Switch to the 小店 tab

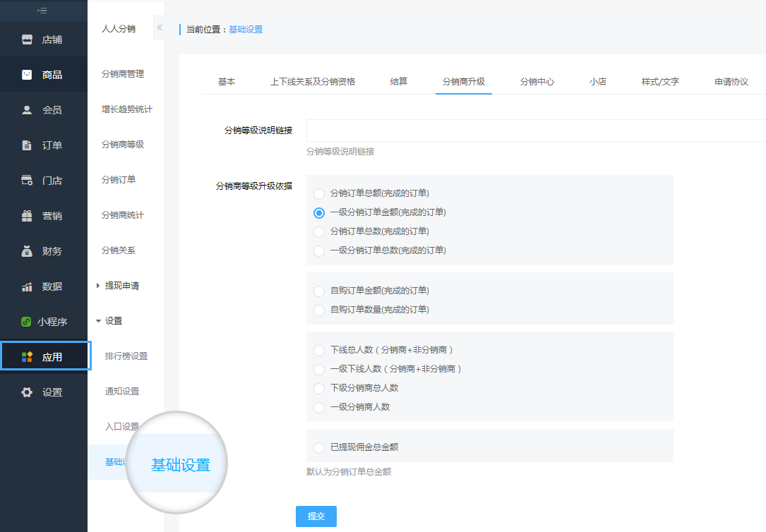pos(597,82)
